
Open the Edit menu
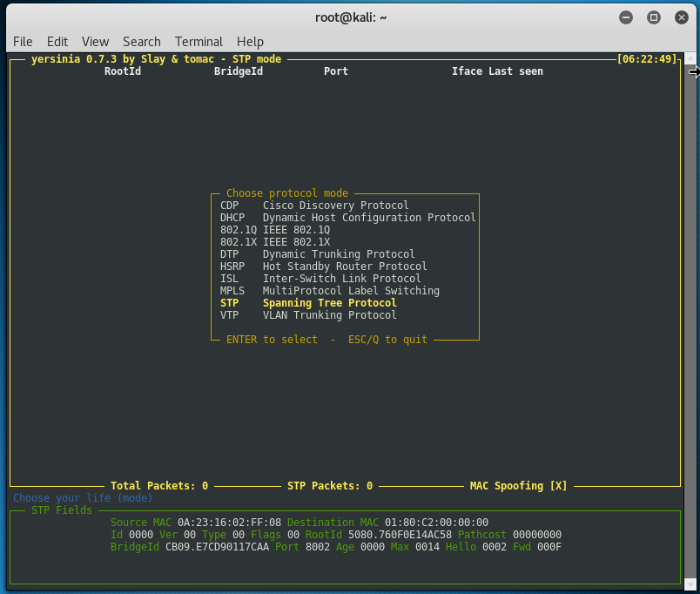(57, 42)
